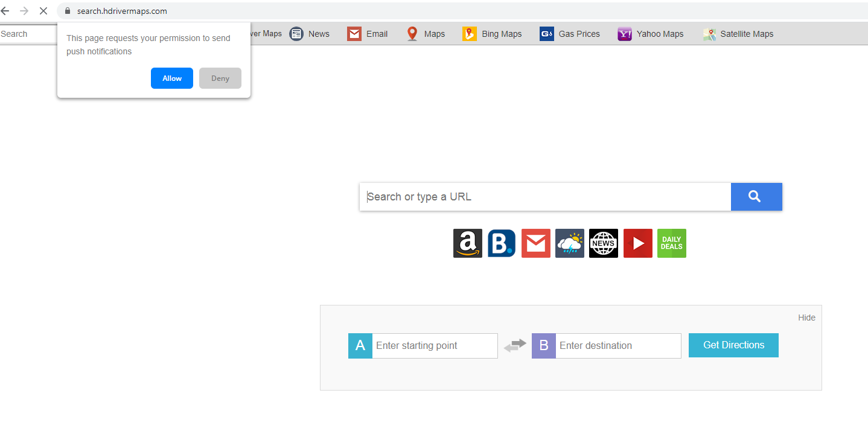
Task: Click the A starting point marker
Action: coord(360,346)
